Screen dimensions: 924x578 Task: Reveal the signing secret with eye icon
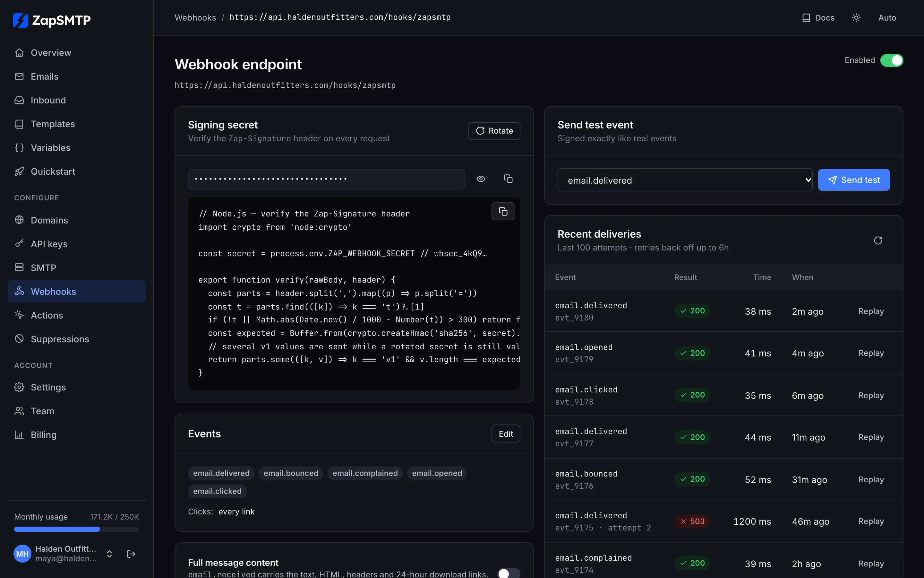click(481, 179)
